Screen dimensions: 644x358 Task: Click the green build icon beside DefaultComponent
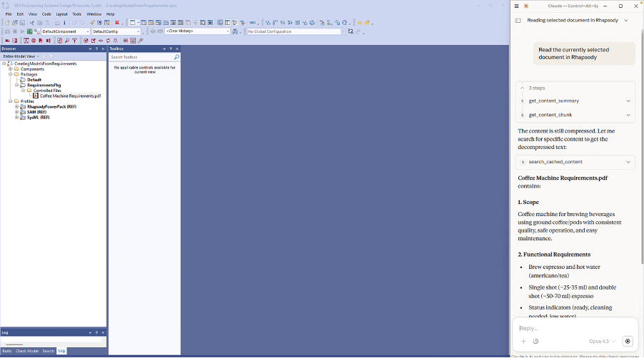(x=29, y=31)
